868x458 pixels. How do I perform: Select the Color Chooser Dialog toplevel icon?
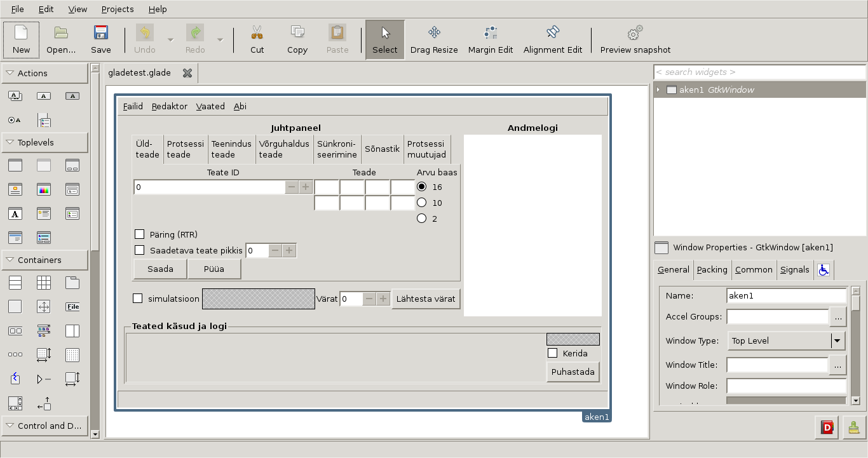tap(44, 189)
